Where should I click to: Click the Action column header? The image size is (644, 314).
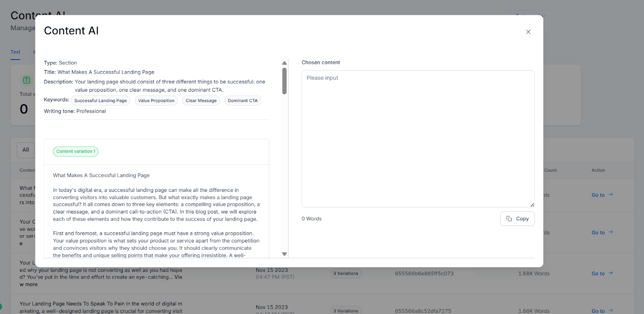(x=598, y=170)
